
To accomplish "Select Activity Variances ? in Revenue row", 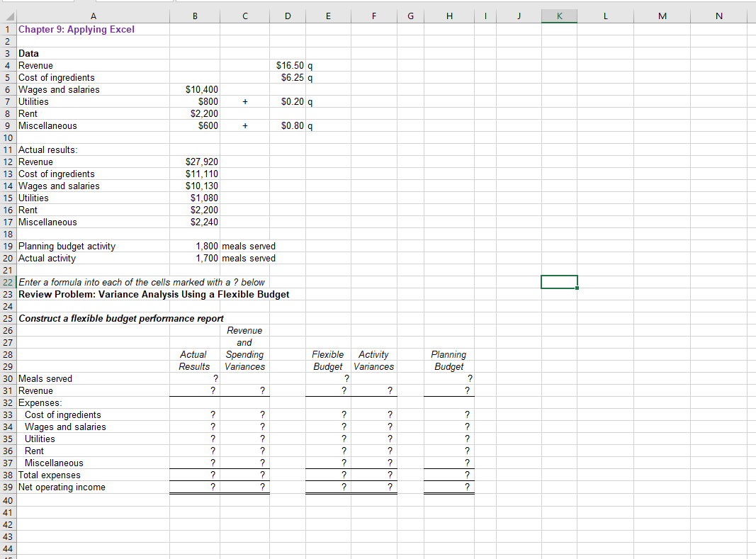I will (x=373, y=391).
